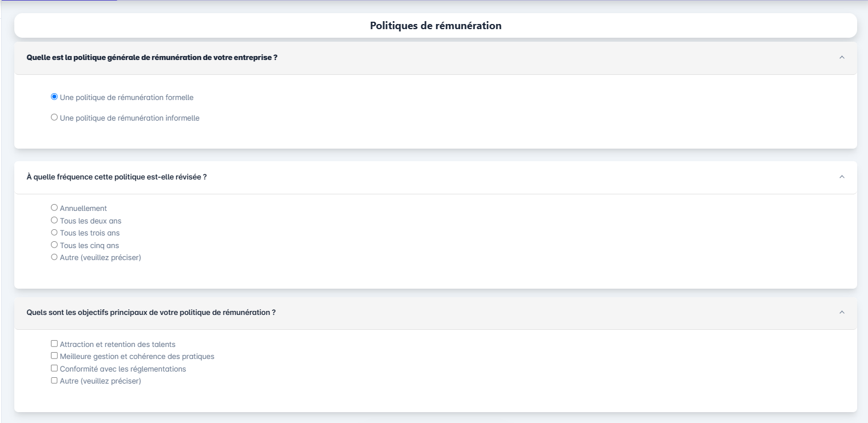
Task: Select 'Autre (veuillez préciser)' radio under frequency
Action: tap(54, 257)
